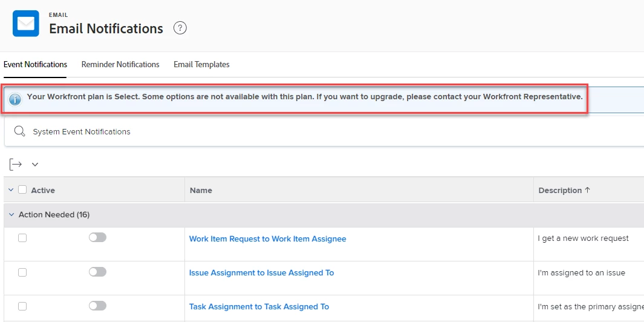Click the search magnifier icon
Viewport: 644px width, 322px height.
coord(20,131)
